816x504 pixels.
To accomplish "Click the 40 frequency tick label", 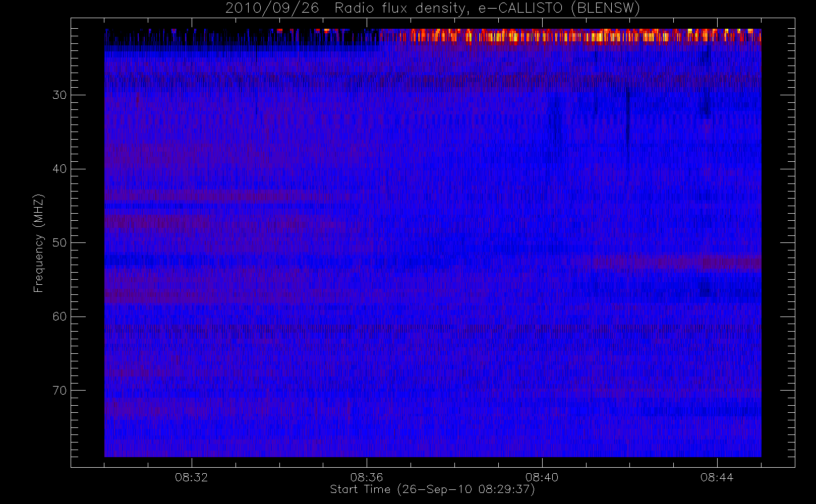I will [60, 169].
